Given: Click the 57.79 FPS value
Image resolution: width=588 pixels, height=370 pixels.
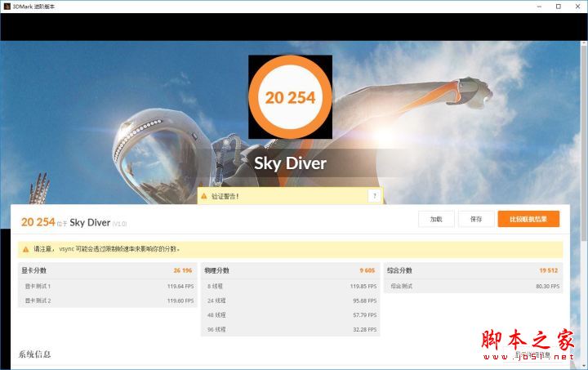Looking at the screenshot, I should tap(365, 315).
